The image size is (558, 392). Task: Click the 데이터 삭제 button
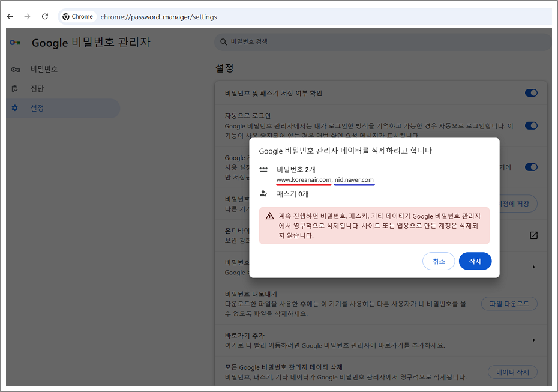coord(512,372)
